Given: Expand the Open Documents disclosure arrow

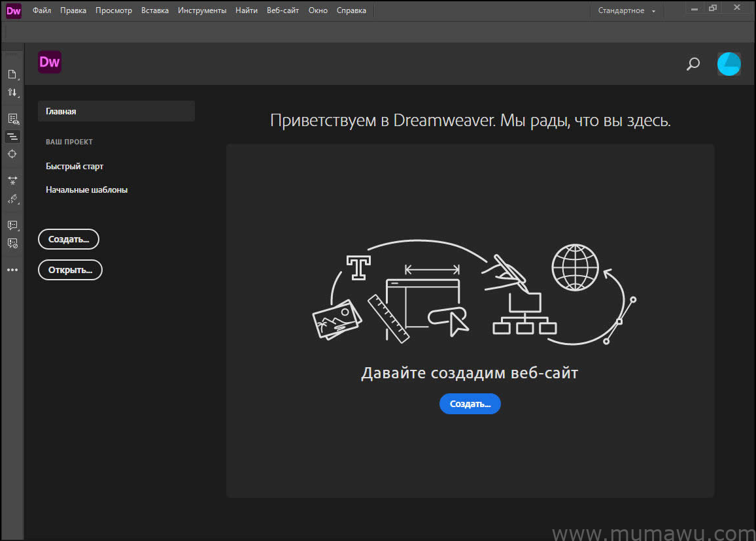Looking at the screenshot, I should [x=18, y=80].
